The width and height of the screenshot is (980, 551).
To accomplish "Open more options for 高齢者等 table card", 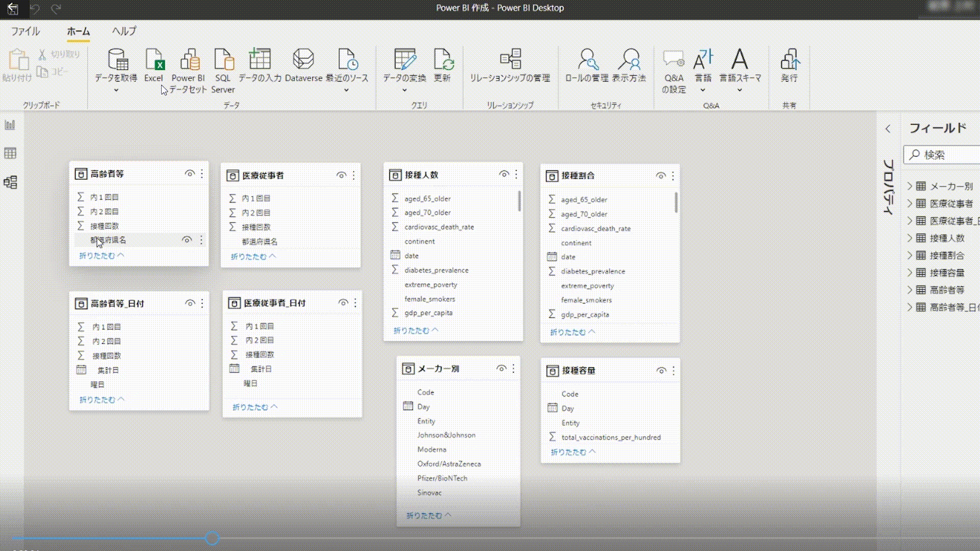I will (202, 174).
